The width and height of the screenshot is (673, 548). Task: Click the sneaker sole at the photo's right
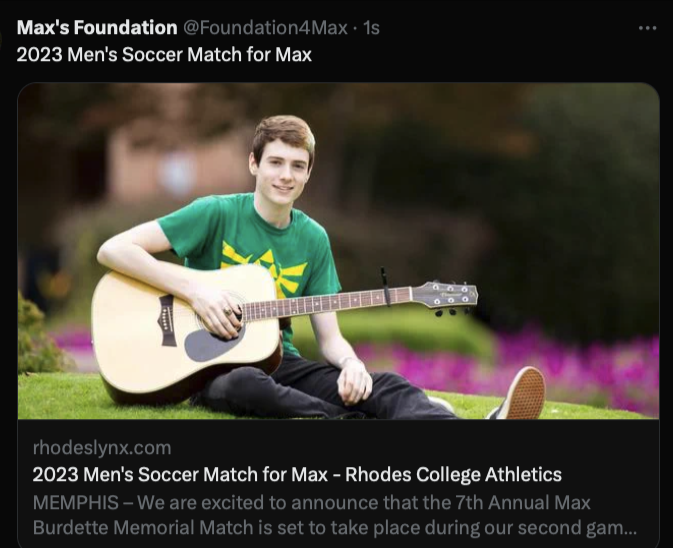[526, 393]
